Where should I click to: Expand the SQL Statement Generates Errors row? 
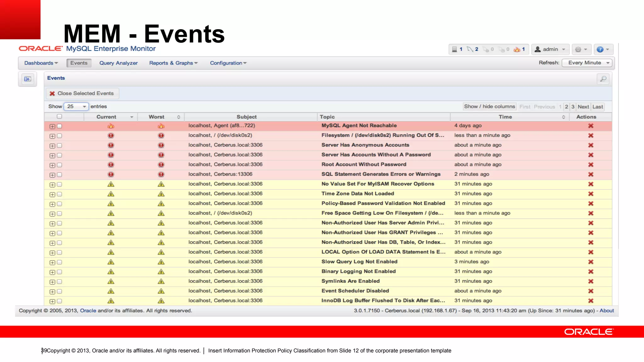click(x=52, y=175)
